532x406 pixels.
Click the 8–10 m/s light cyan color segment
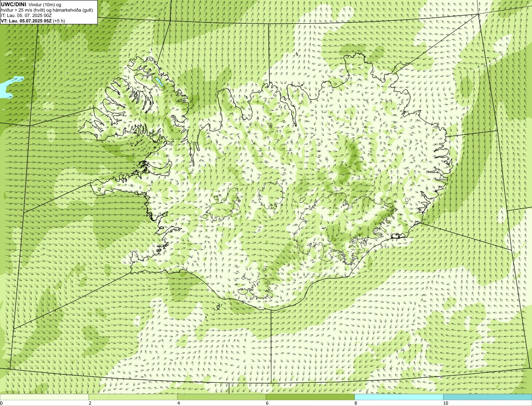click(x=399, y=397)
